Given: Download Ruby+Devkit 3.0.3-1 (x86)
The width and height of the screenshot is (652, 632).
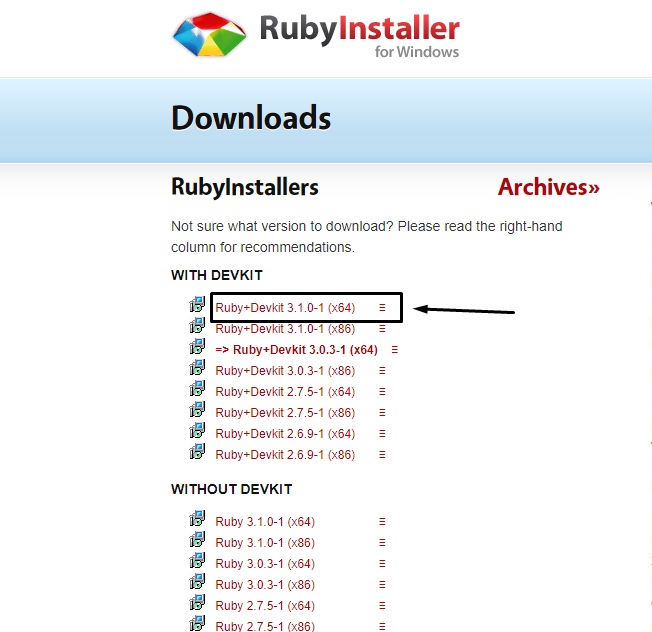Looking at the screenshot, I should 285,371.
